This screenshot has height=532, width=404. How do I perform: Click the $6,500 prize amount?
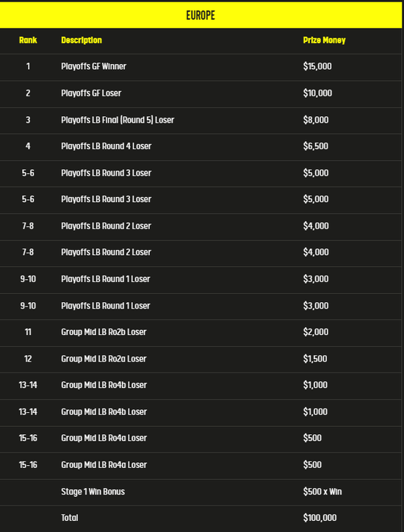tap(316, 146)
